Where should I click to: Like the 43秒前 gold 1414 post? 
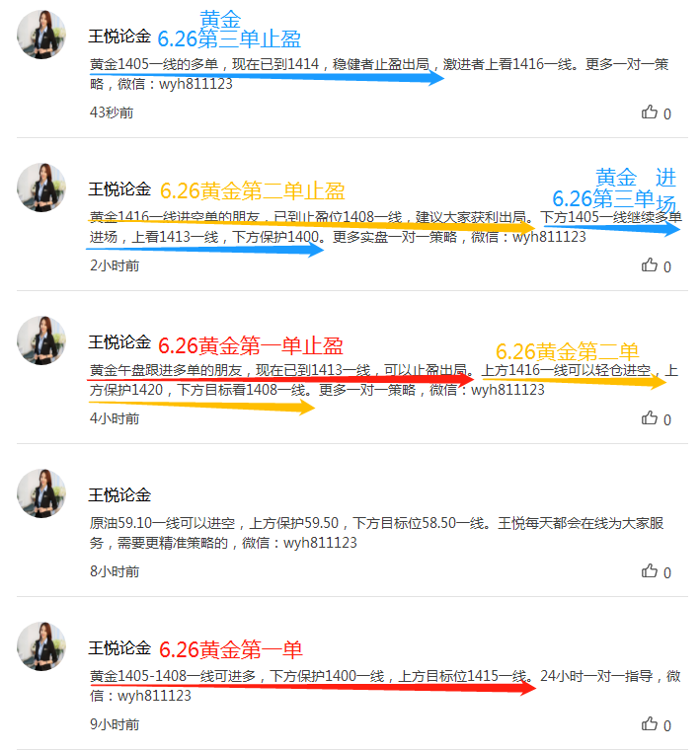(650, 113)
